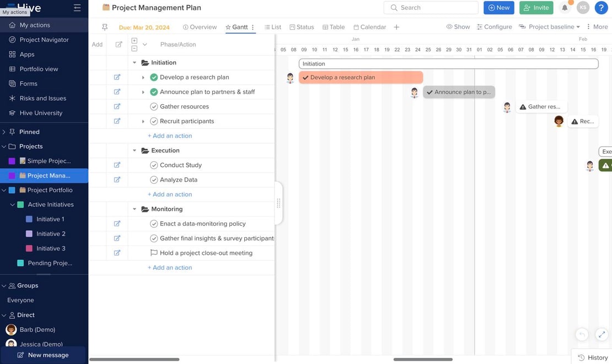612x364 pixels.
Task: Click the pin icon beside due date
Action: pyautogui.click(x=105, y=27)
